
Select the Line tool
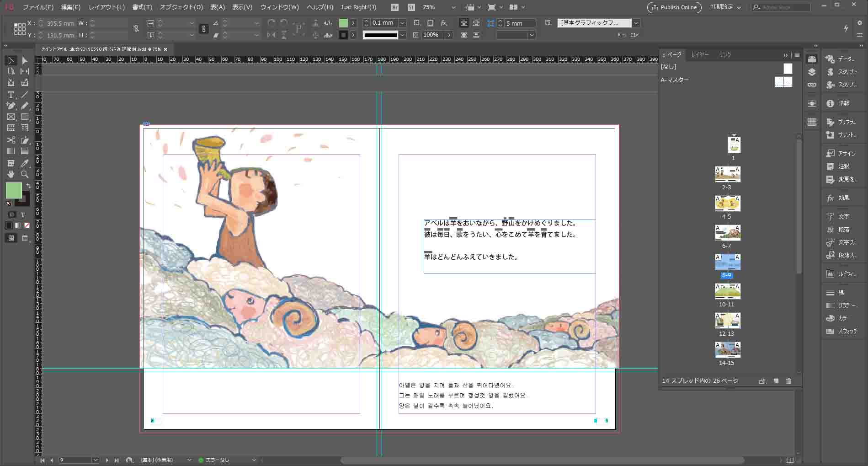tap(25, 95)
